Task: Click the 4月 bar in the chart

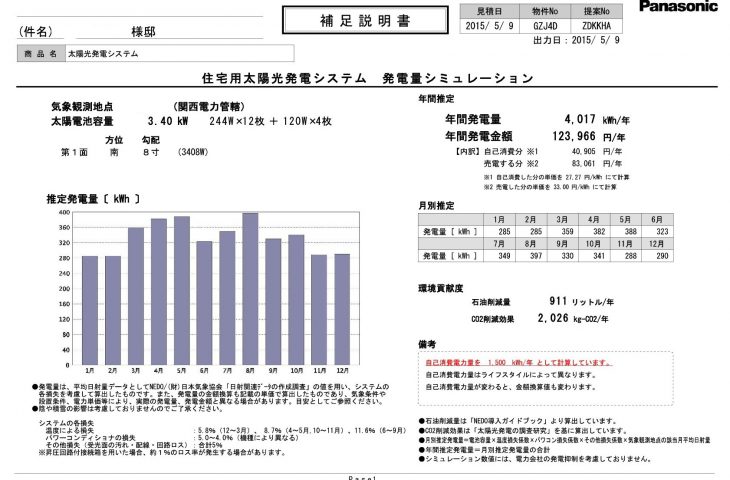Action: [159, 292]
